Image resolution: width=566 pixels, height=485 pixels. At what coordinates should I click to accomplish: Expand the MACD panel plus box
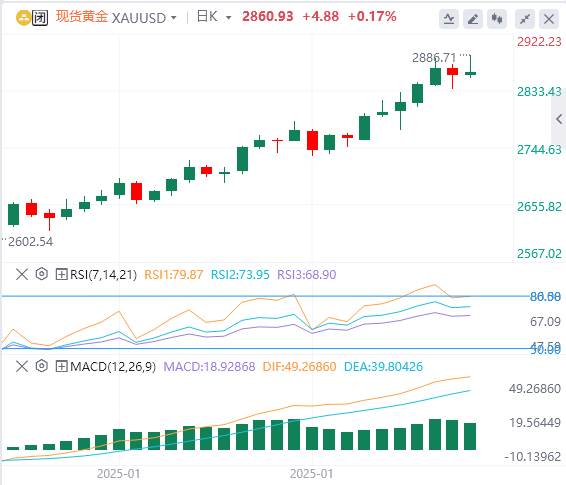[x=61, y=366]
